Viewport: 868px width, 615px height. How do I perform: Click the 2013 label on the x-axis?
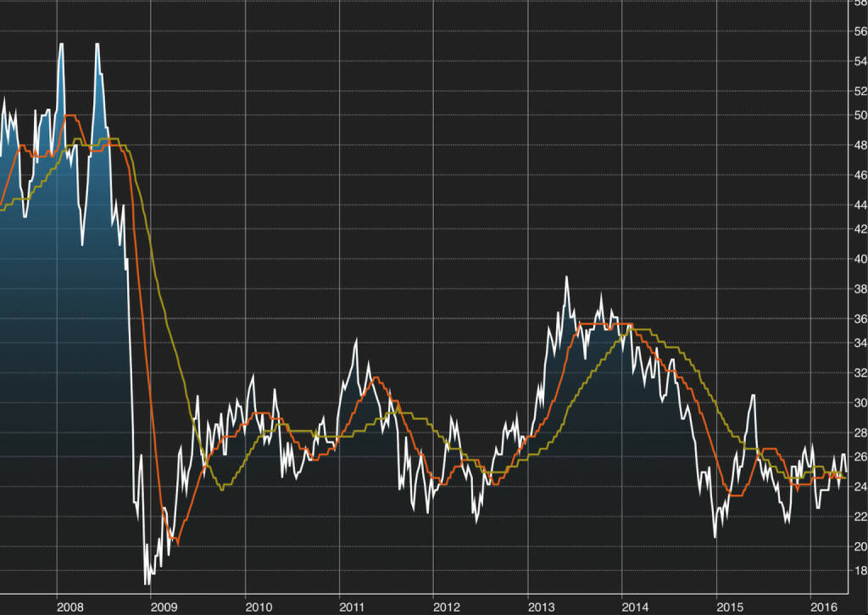[x=542, y=607]
